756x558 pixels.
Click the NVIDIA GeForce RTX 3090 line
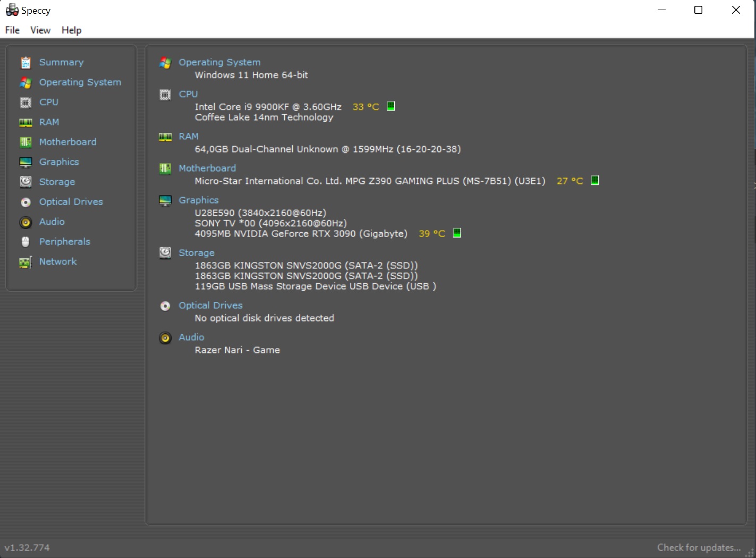point(301,234)
